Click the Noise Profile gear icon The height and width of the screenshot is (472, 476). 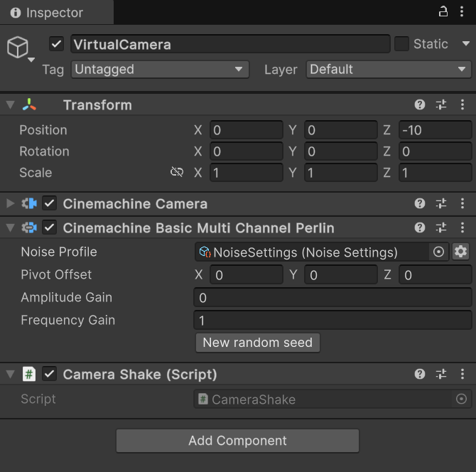[x=460, y=252]
